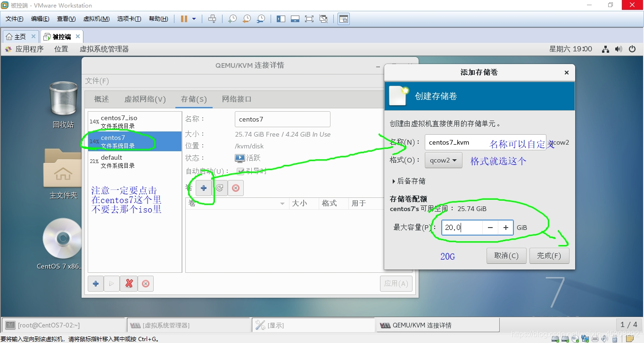Close the 被控端 tab
The image size is (644, 343).
78,36
